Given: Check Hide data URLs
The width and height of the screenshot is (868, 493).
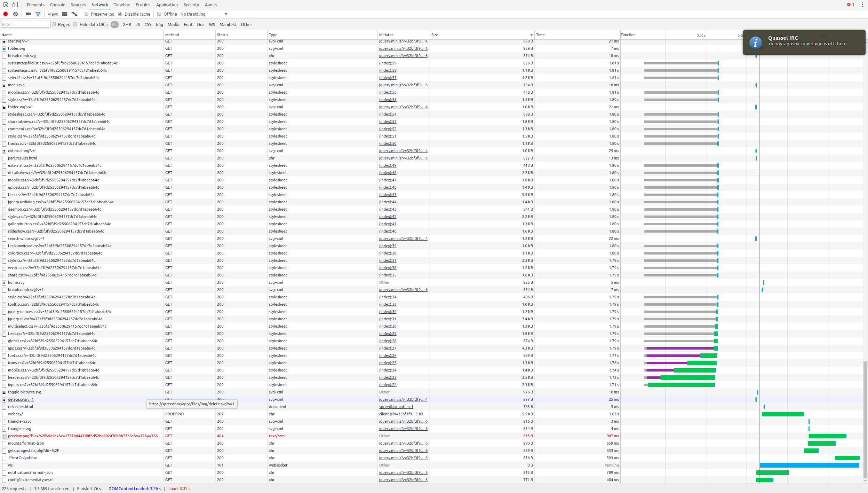Looking at the screenshot, I should tap(75, 24).
